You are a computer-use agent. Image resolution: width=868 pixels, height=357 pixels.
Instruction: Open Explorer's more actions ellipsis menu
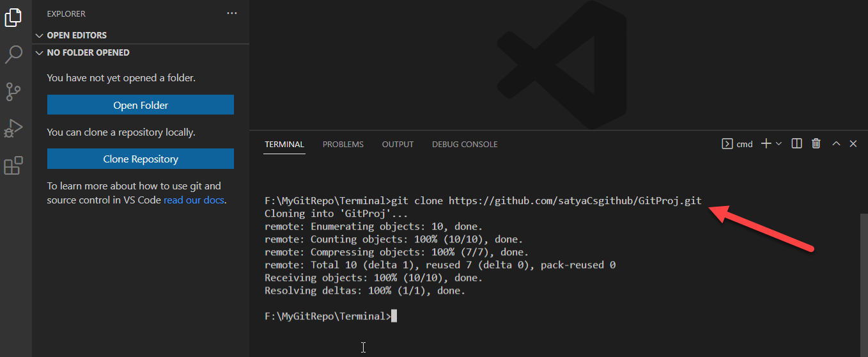231,13
